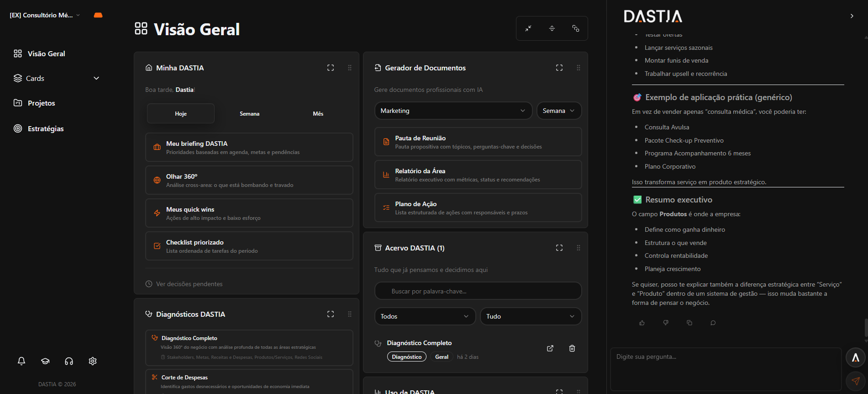Screen dimensions: 868x394
Task: Start the Diagnóstico Completo diagnostic
Action: 249,347
